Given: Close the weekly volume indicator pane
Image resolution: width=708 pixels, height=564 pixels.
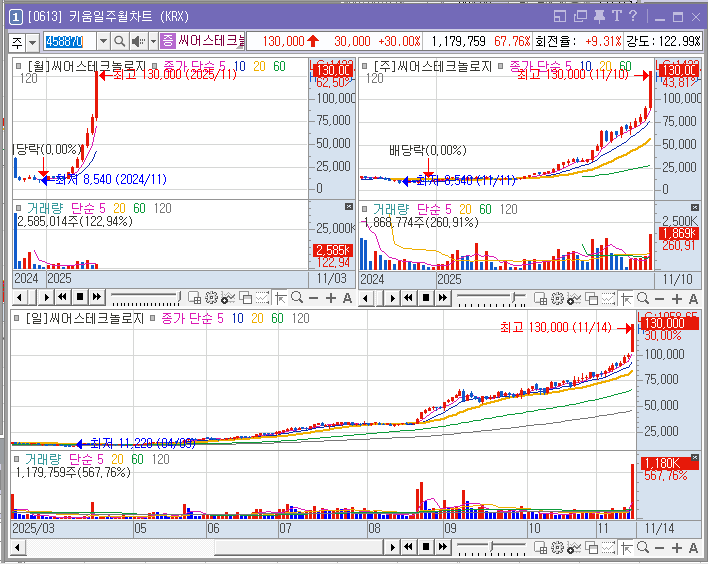Looking at the screenshot, I should point(695,207).
